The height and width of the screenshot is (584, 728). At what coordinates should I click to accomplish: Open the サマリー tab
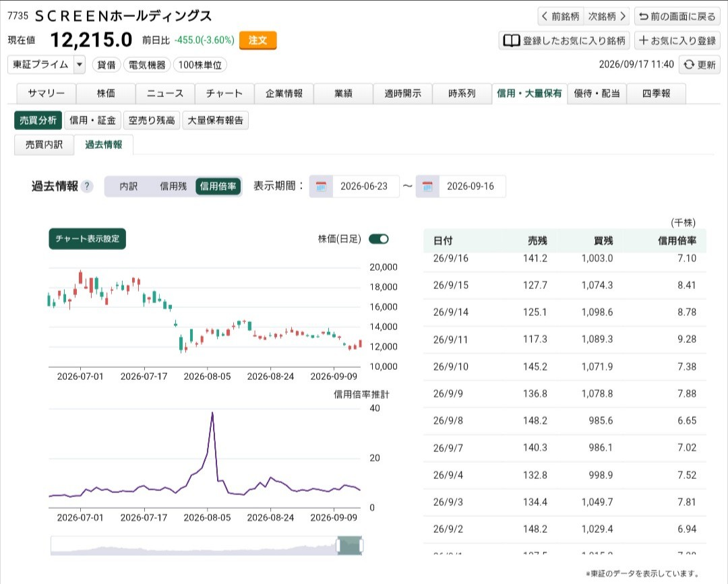coord(47,94)
